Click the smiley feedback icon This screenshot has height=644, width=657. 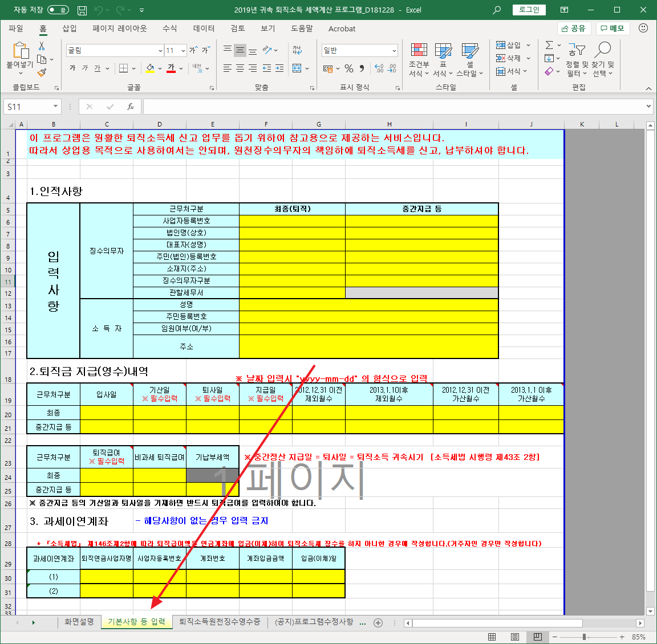click(643, 28)
